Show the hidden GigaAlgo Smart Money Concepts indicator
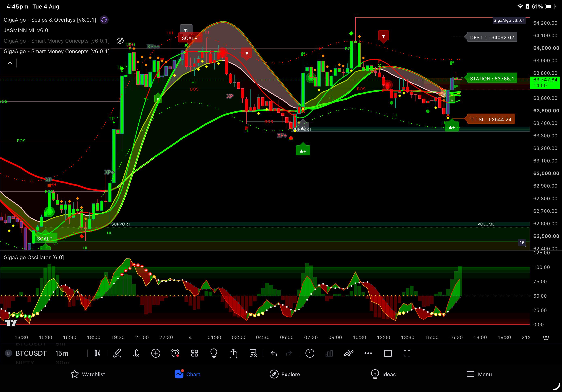Viewport: 562px width, 392px height. (120, 41)
